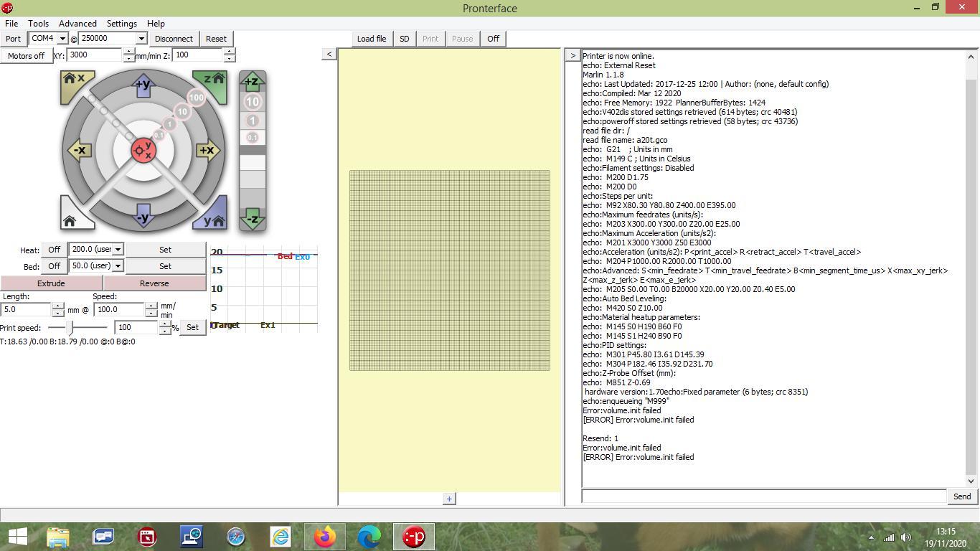The width and height of the screenshot is (980, 551).
Task: Click the home Z axis icon
Action: 212,82
